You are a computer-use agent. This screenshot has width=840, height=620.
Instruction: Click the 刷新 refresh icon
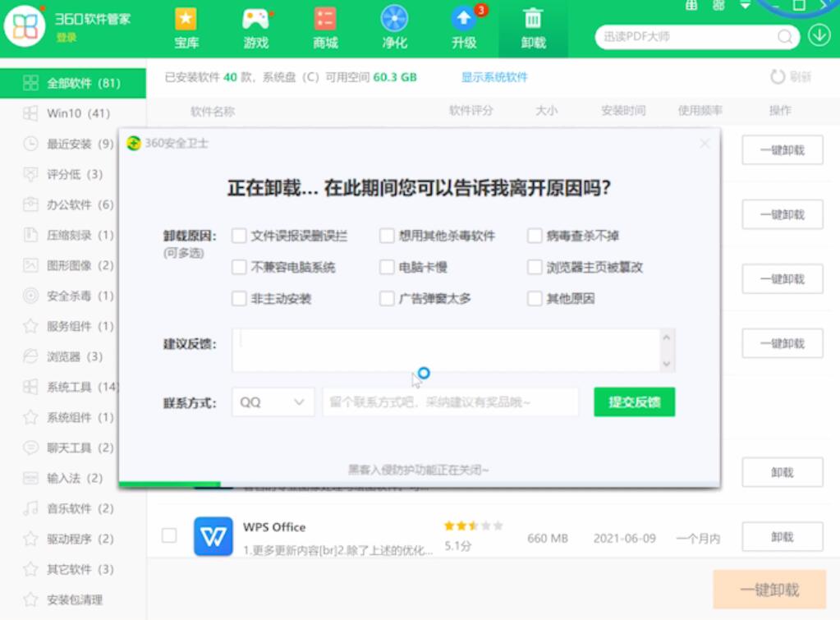[x=778, y=76]
